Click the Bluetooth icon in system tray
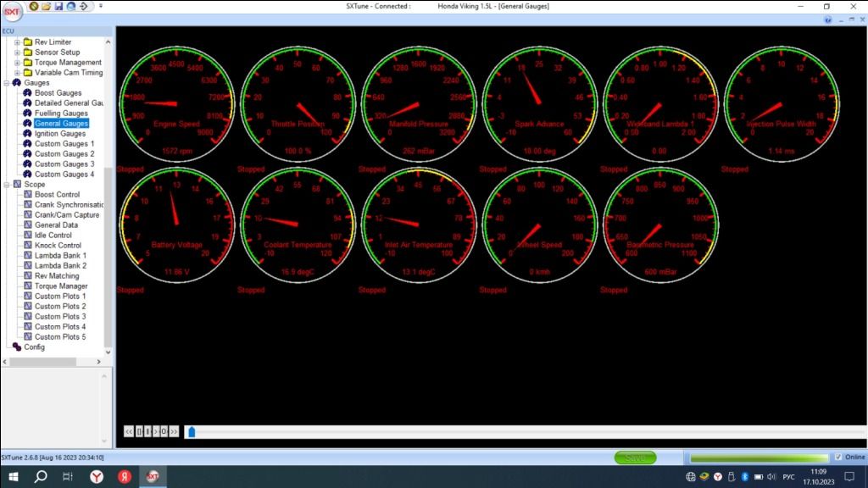Screen dimensions: 868x488 [744, 477]
